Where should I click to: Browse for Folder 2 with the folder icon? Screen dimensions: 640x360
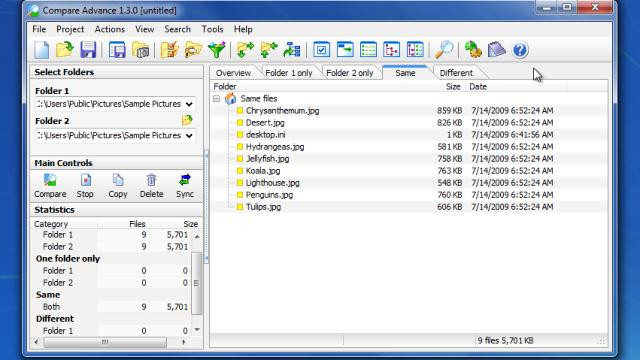point(187,120)
